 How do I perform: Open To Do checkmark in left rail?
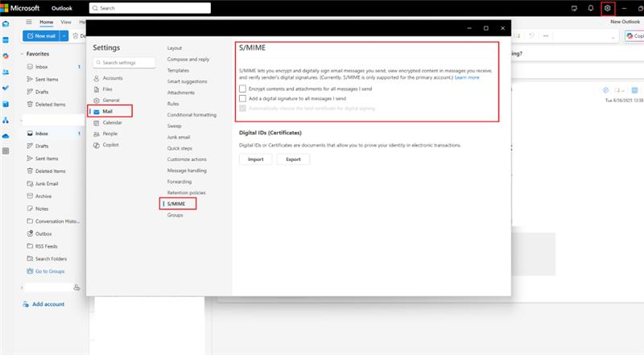[x=6, y=88]
